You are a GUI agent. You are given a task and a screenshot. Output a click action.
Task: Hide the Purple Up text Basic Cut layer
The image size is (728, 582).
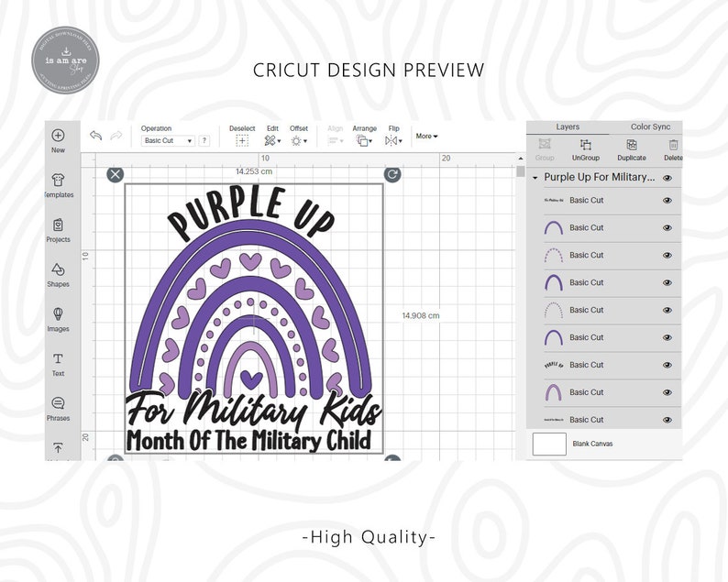coord(667,365)
